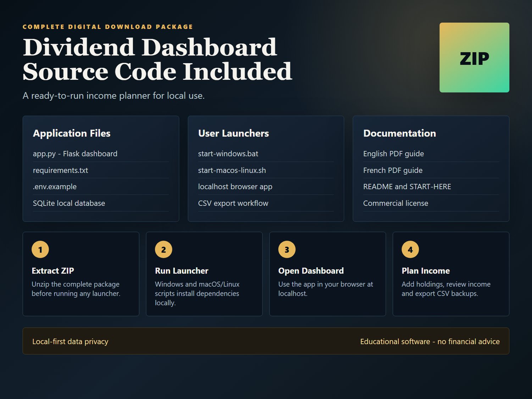Screen dimensions: 532x399
Task: Select "SQLite local database" row
Action: click(101, 203)
